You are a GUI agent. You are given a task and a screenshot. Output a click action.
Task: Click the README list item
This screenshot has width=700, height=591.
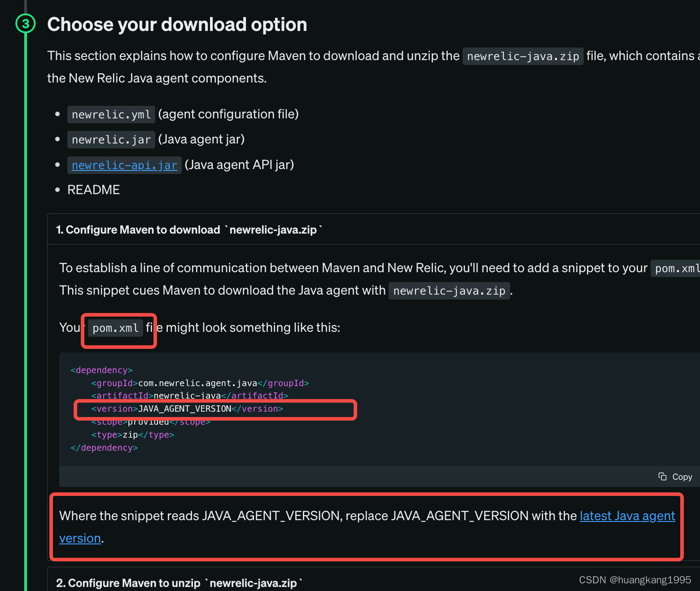click(94, 189)
